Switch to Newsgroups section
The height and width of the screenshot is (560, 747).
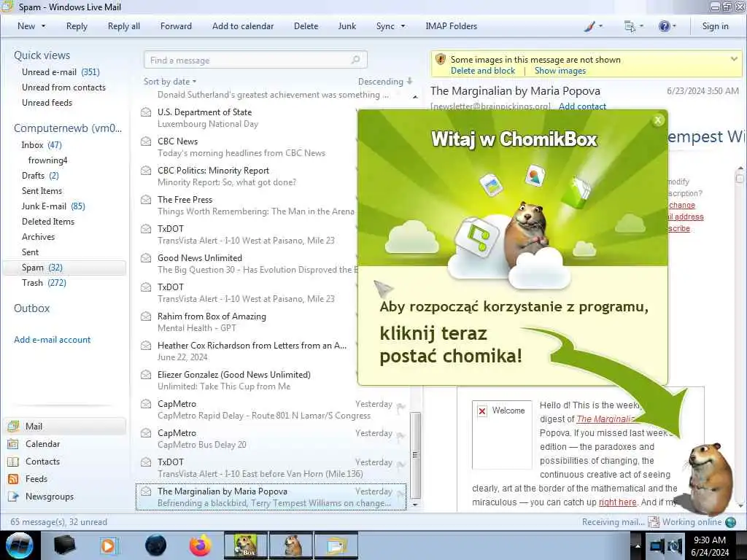click(x=50, y=497)
